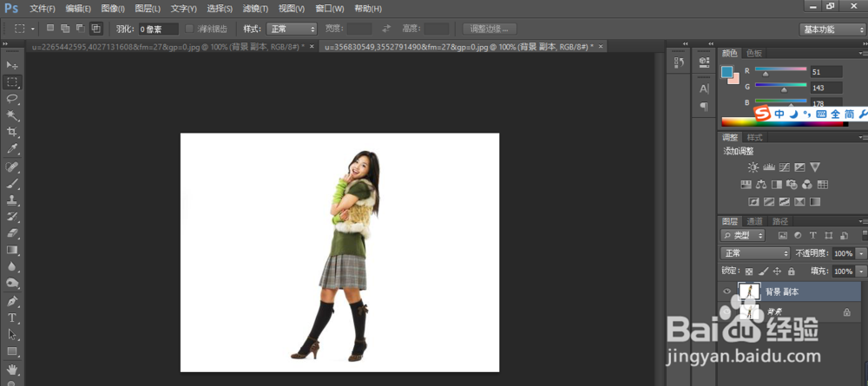The width and height of the screenshot is (868, 386).
Task: Open the 文件(F) menu
Action: pos(42,9)
